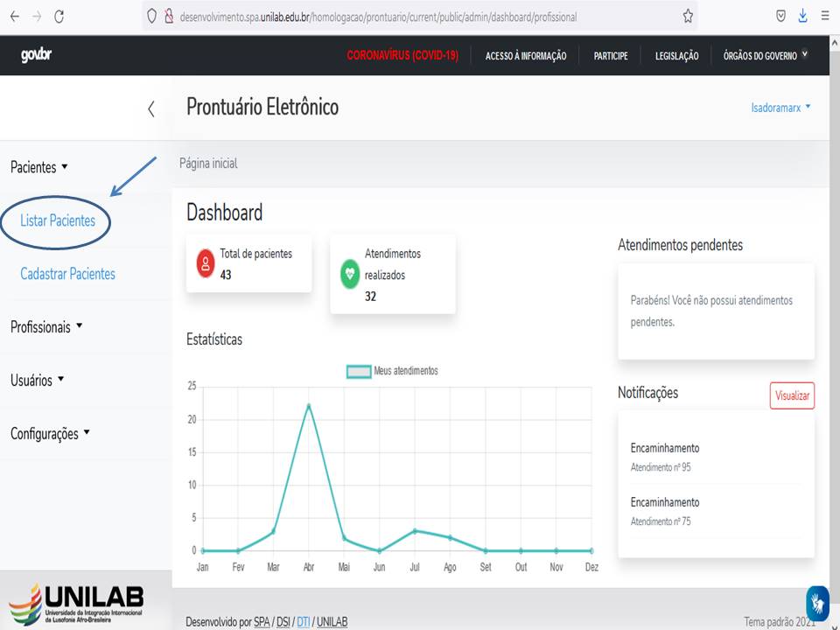Click the green heartbeat attendances icon
This screenshot has width=840, height=630.
[350, 274]
